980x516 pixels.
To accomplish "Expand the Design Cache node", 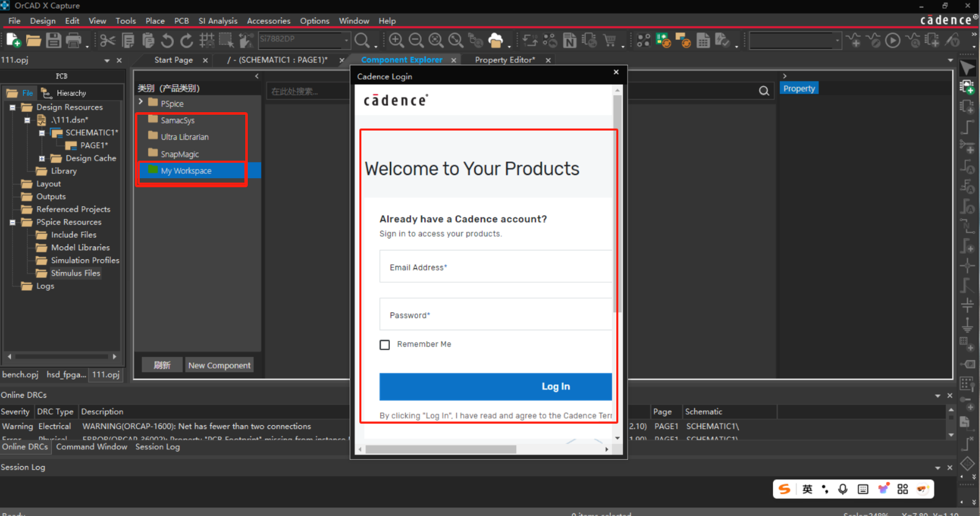I will [x=41, y=159].
